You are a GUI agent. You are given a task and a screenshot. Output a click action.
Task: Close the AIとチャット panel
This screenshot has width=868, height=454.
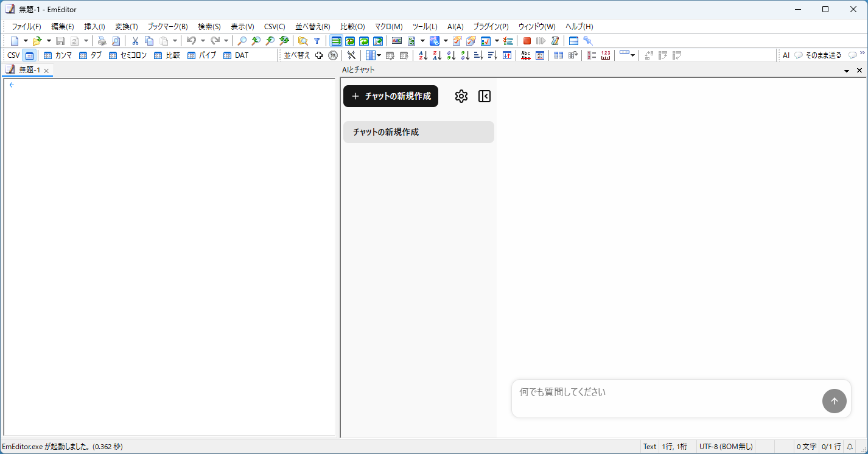click(859, 71)
